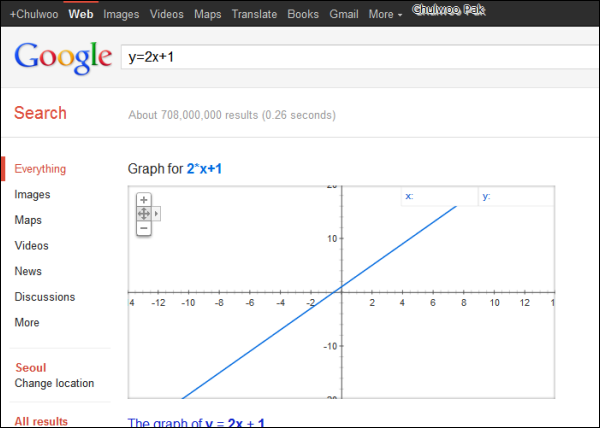The width and height of the screenshot is (600, 428).
Task: Go to Translate in the top bar
Action: pyautogui.click(x=254, y=15)
